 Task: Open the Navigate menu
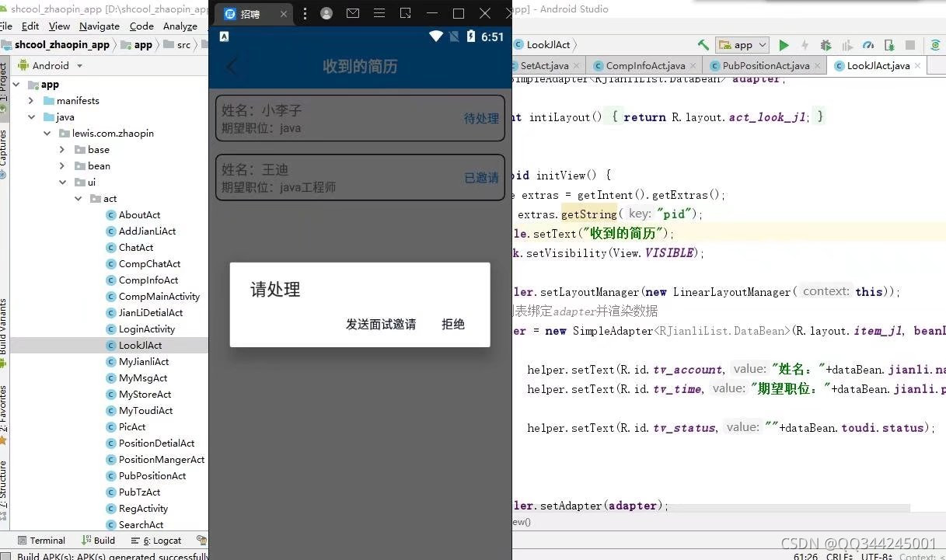[x=99, y=26]
